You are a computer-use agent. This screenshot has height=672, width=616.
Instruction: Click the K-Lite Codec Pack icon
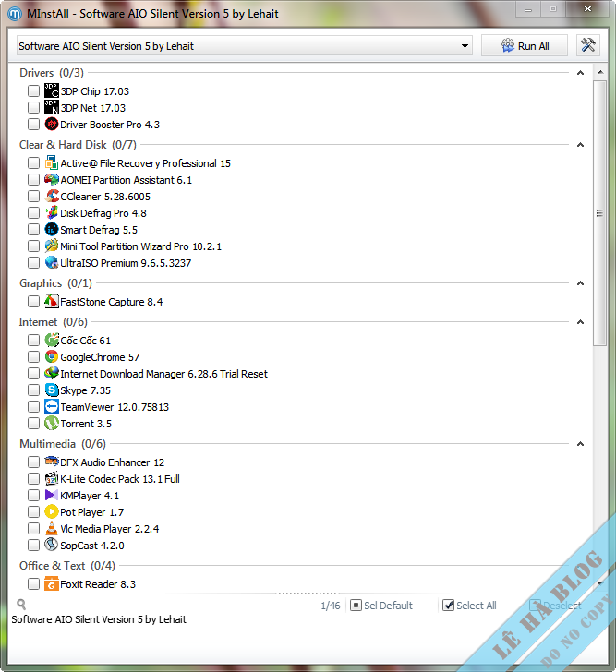[52, 479]
